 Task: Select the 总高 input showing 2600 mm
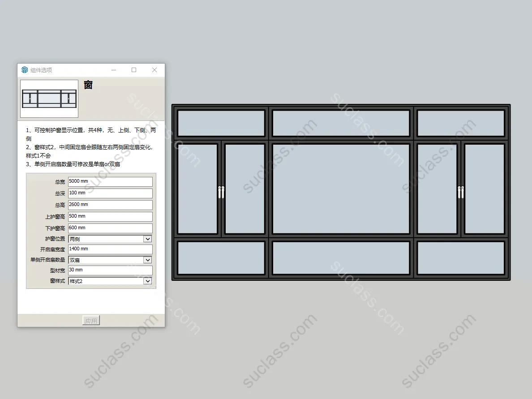click(110, 205)
